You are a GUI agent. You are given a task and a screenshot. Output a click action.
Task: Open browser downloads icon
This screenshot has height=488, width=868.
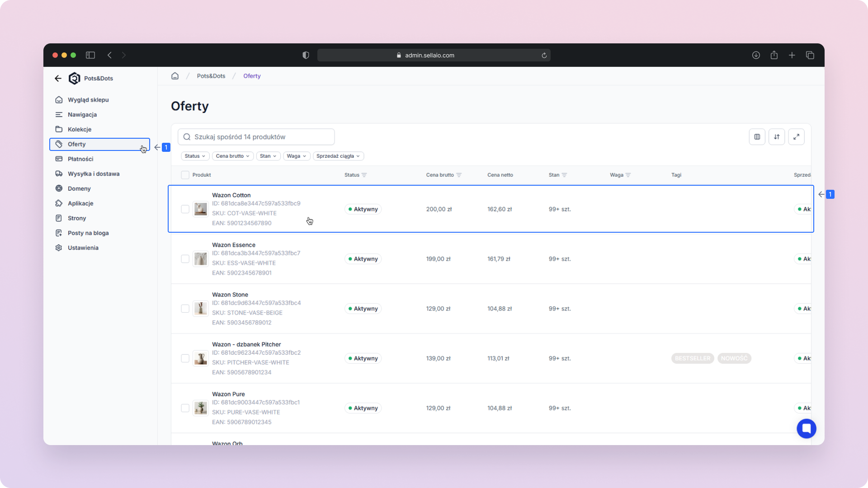pyautogui.click(x=756, y=55)
